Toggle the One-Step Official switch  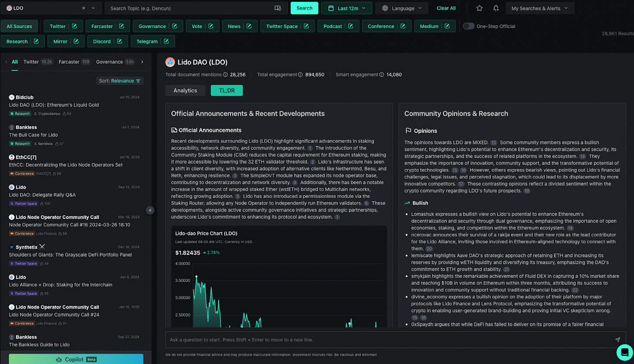tap(469, 26)
